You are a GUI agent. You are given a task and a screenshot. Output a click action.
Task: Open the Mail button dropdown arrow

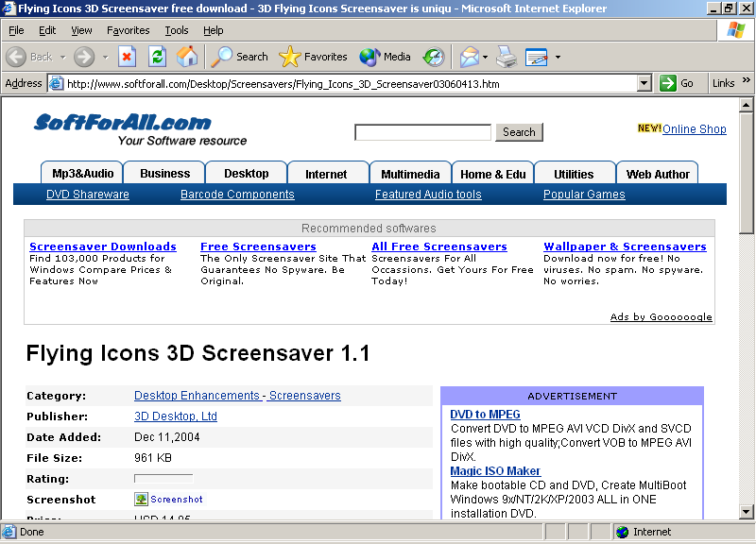(x=485, y=57)
